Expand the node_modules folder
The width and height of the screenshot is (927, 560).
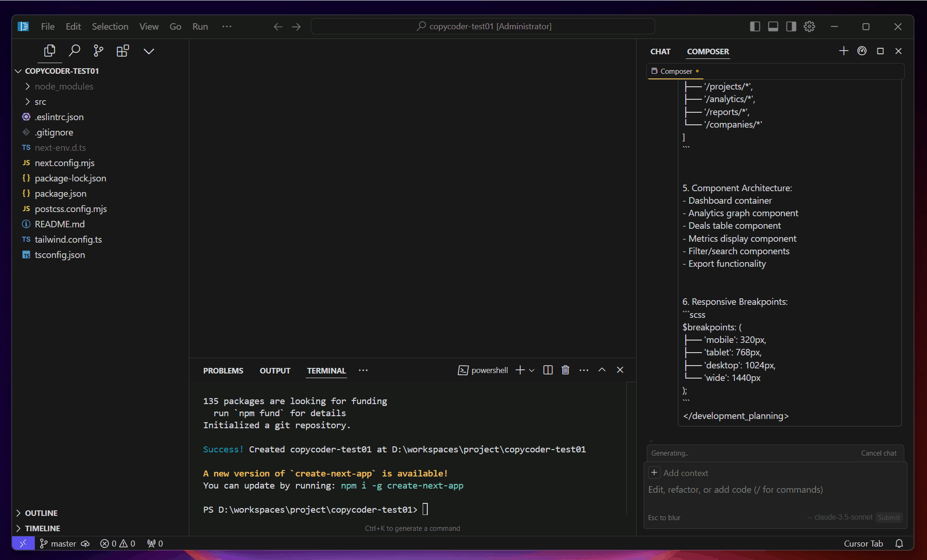pyautogui.click(x=64, y=86)
